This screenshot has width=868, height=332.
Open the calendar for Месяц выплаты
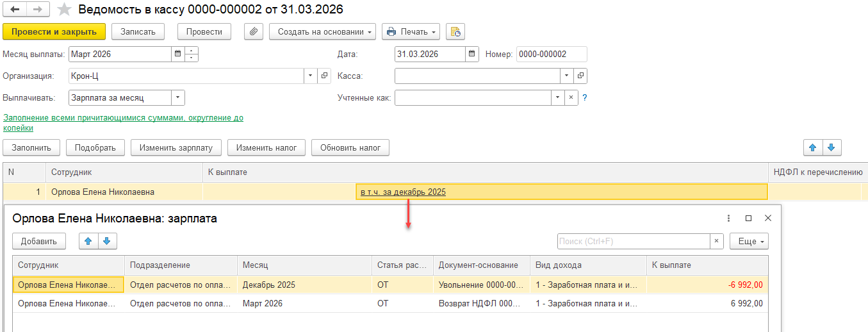coord(177,54)
